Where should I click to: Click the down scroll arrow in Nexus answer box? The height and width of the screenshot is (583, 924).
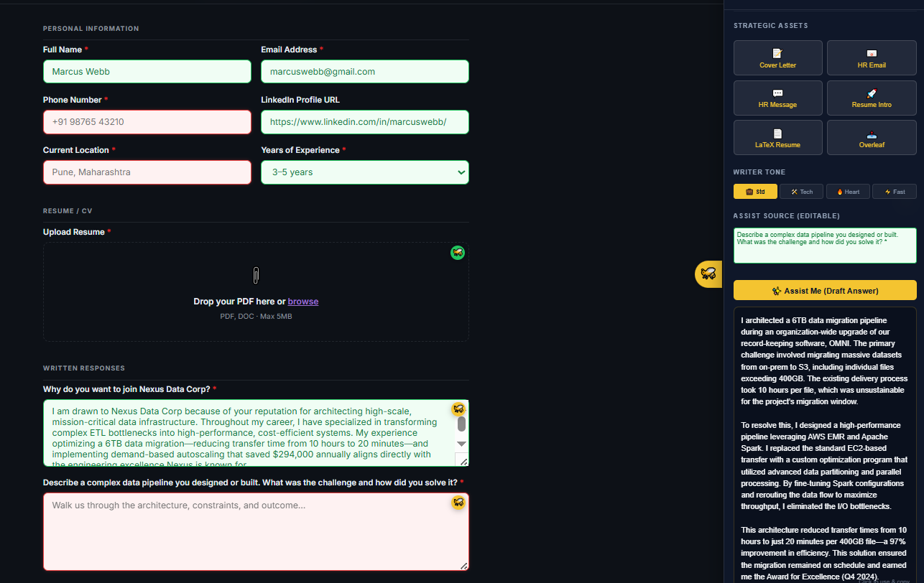click(x=462, y=444)
